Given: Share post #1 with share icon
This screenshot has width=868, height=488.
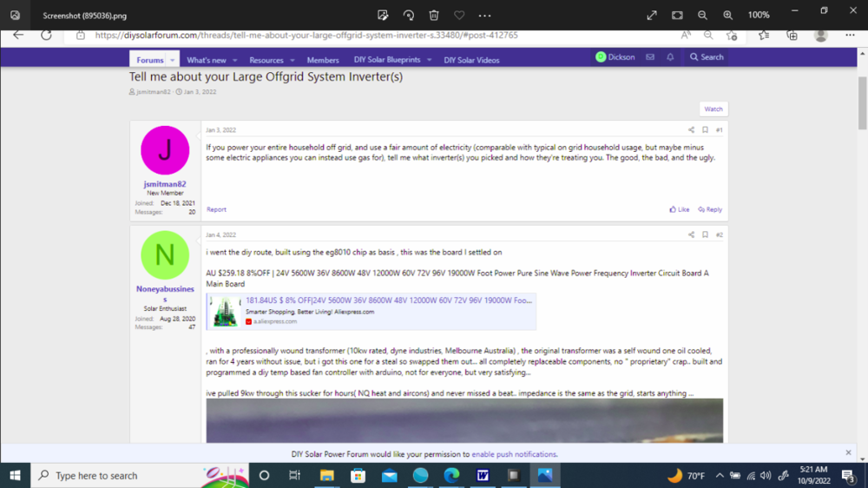Looking at the screenshot, I should tap(692, 129).
